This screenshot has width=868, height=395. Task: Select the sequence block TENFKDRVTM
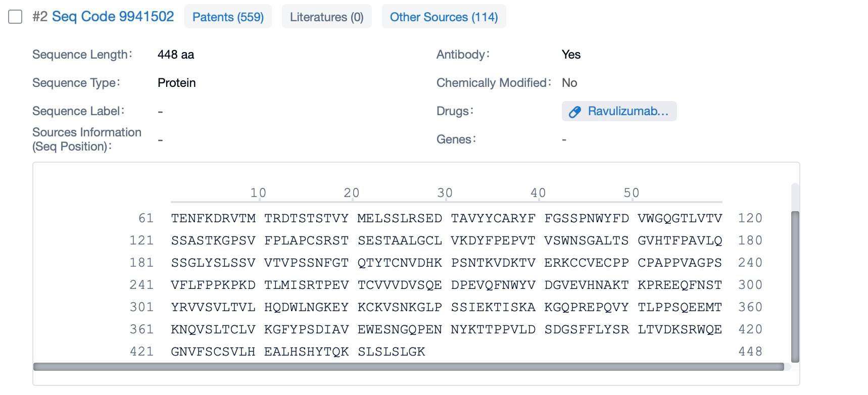click(213, 218)
